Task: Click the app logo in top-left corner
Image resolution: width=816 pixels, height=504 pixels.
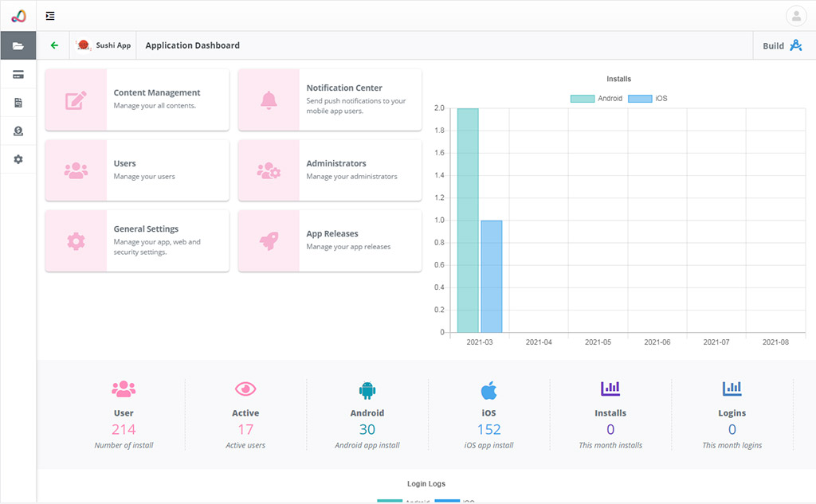Action: coord(18,16)
